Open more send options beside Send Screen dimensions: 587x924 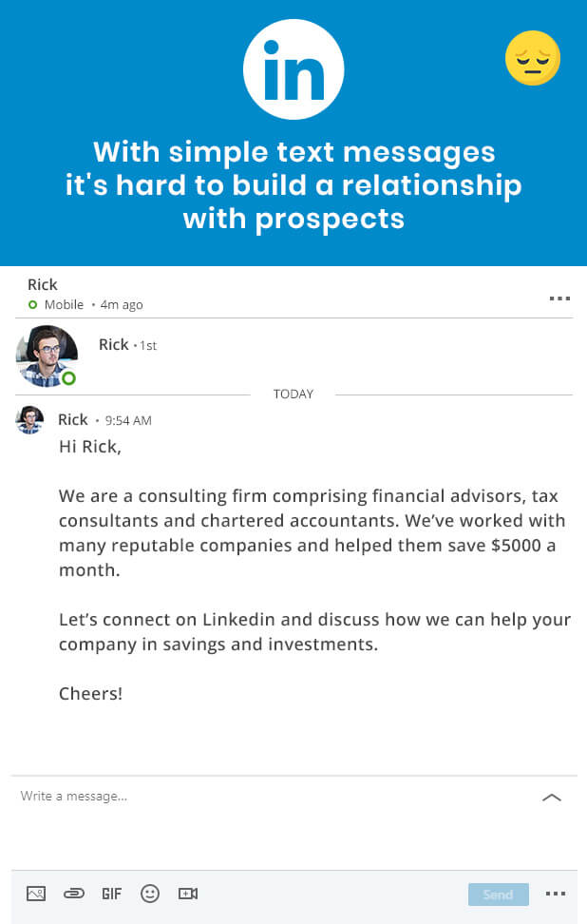click(556, 894)
